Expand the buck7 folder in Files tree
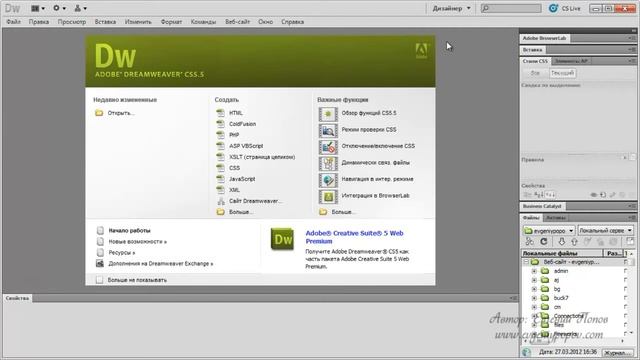640x360 pixels. click(x=534, y=298)
